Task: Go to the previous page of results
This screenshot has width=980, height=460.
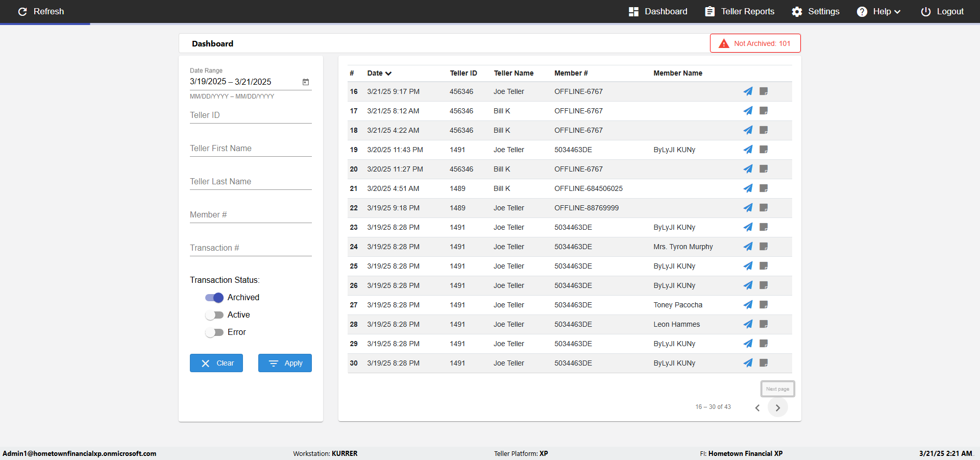Action: pos(757,407)
